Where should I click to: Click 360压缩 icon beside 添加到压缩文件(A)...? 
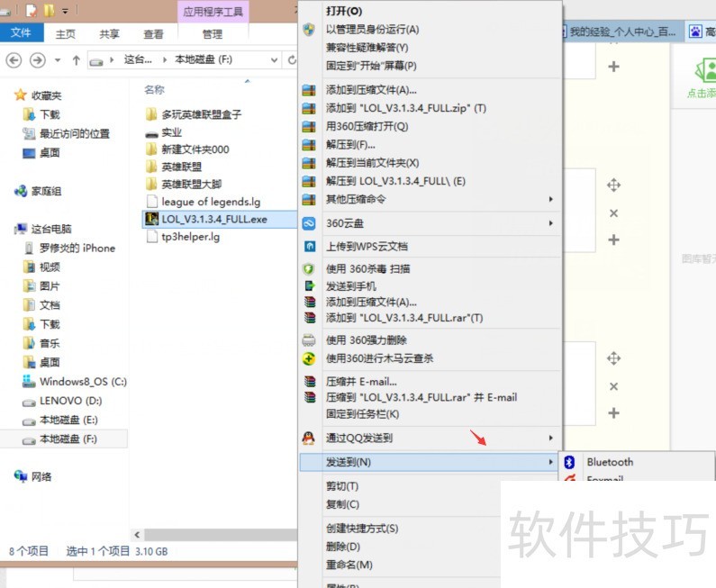click(309, 90)
